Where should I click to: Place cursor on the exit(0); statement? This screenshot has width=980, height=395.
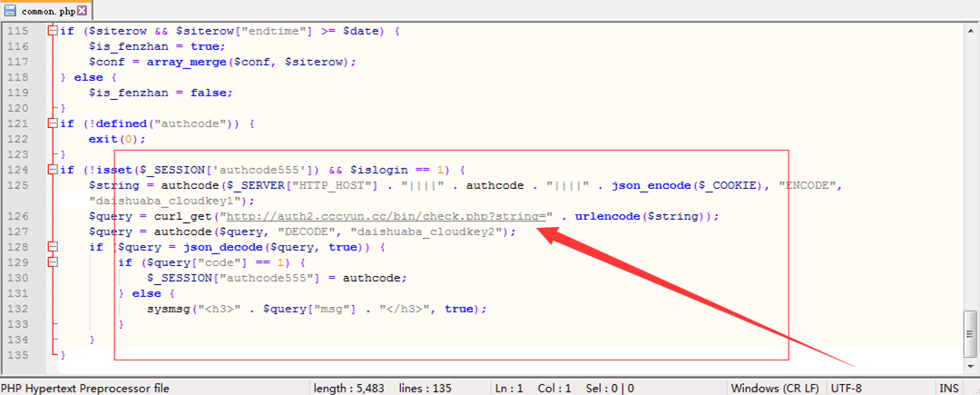tap(116, 139)
